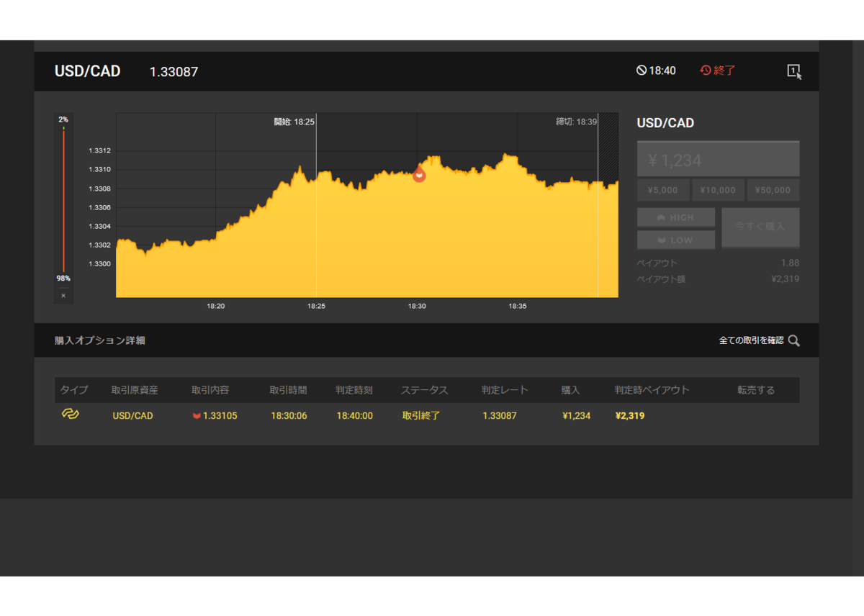Click the ステータス column header

pos(425,390)
